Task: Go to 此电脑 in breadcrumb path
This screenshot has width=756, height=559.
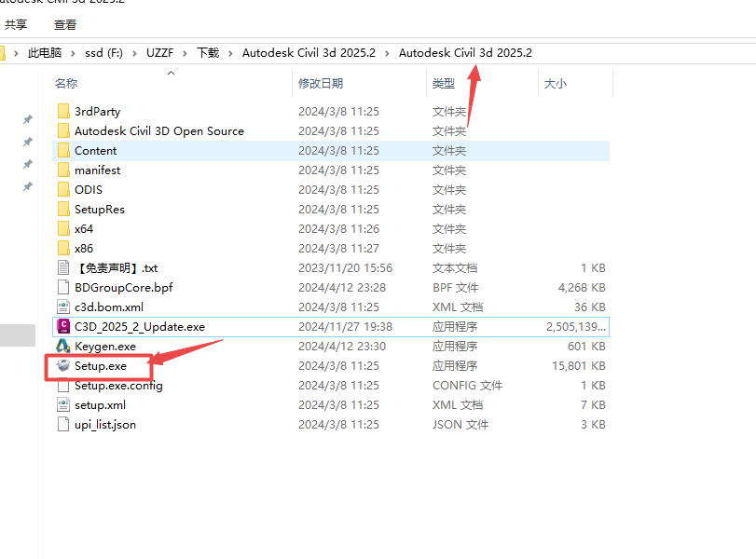Action: point(44,53)
